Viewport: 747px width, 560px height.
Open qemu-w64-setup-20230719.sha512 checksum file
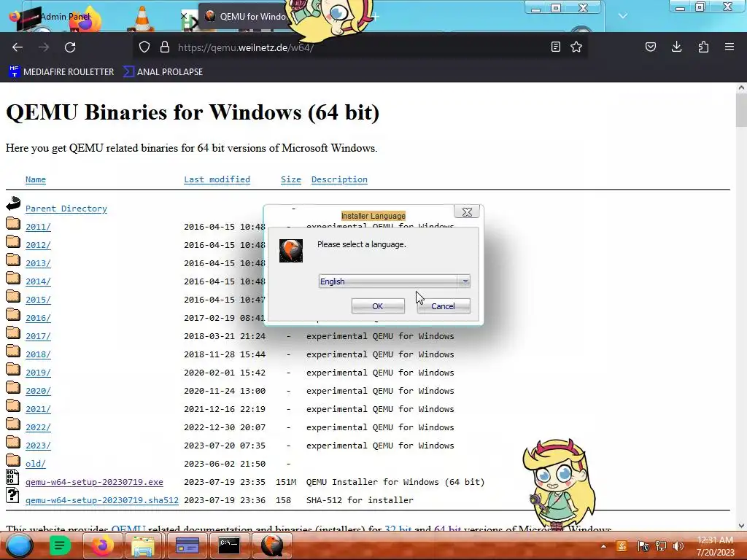[x=102, y=500]
